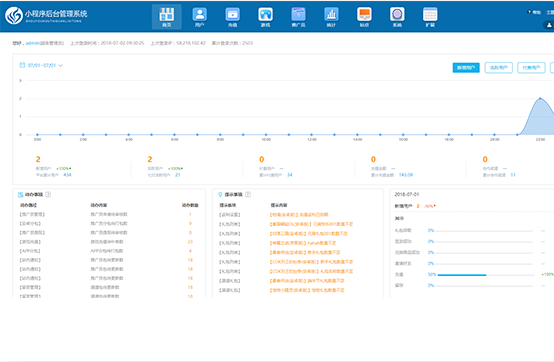Select the 游戏 gamepad icon
The height and width of the screenshot is (362, 554).
[x=265, y=17]
